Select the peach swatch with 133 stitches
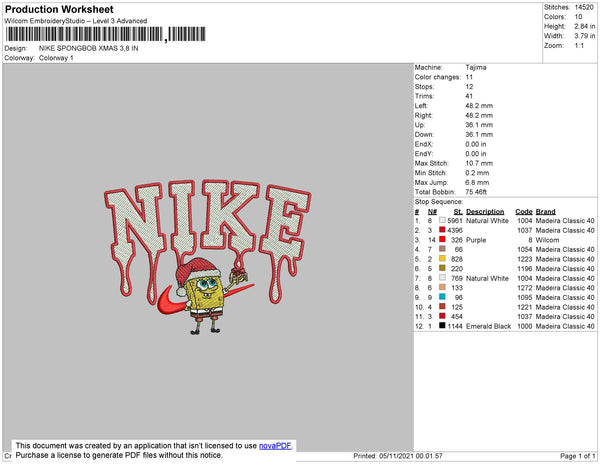The image size is (600, 464). click(442, 287)
